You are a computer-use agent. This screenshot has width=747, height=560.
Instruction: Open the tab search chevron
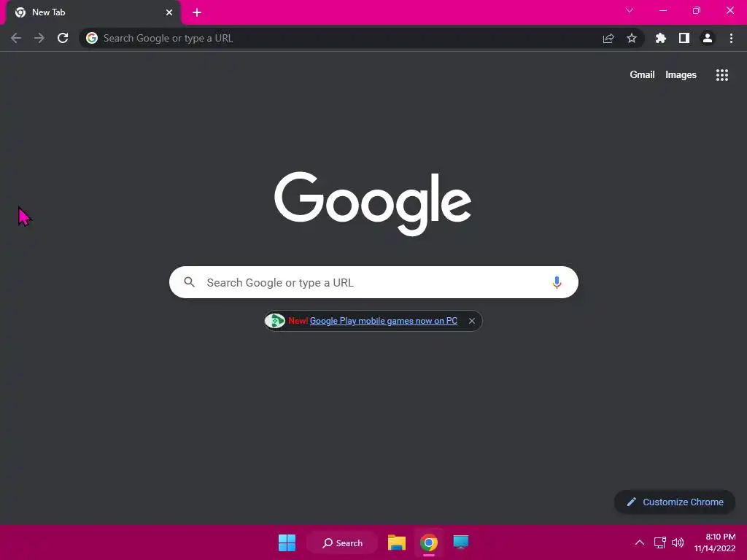pos(630,10)
